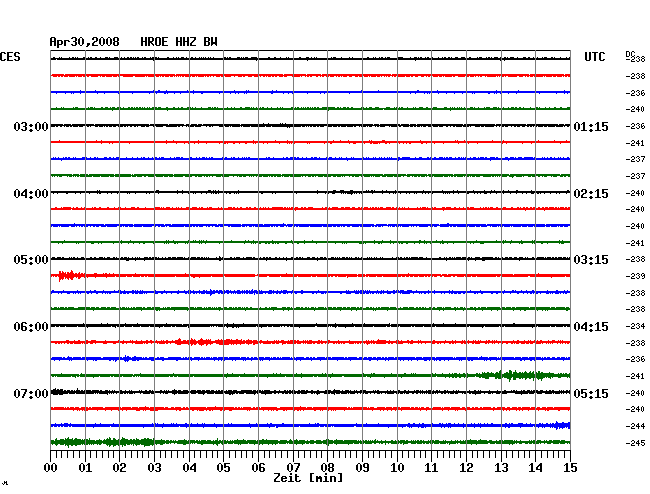Select the 07:00 local time label
The image size is (650, 494).
click(x=31, y=393)
